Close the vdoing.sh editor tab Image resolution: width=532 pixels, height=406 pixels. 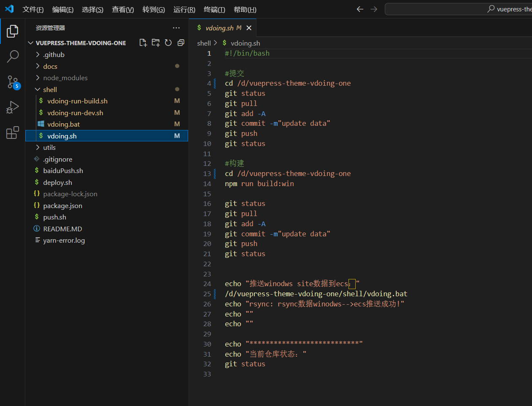coord(249,28)
